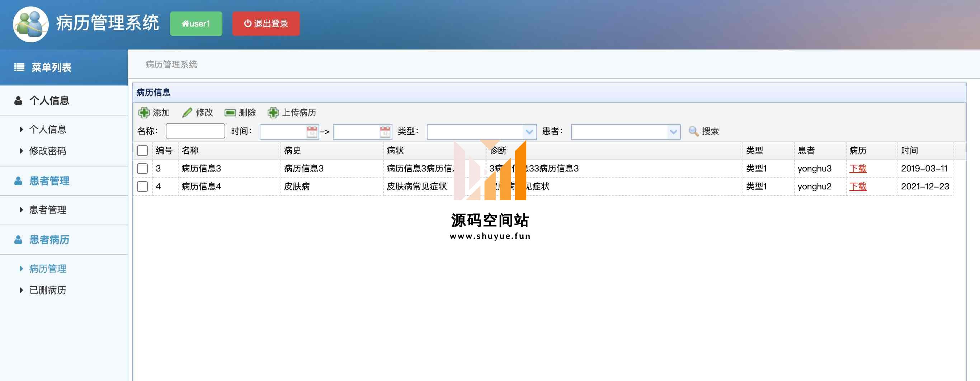
Task: Click the system logo in the header
Action: click(30, 24)
